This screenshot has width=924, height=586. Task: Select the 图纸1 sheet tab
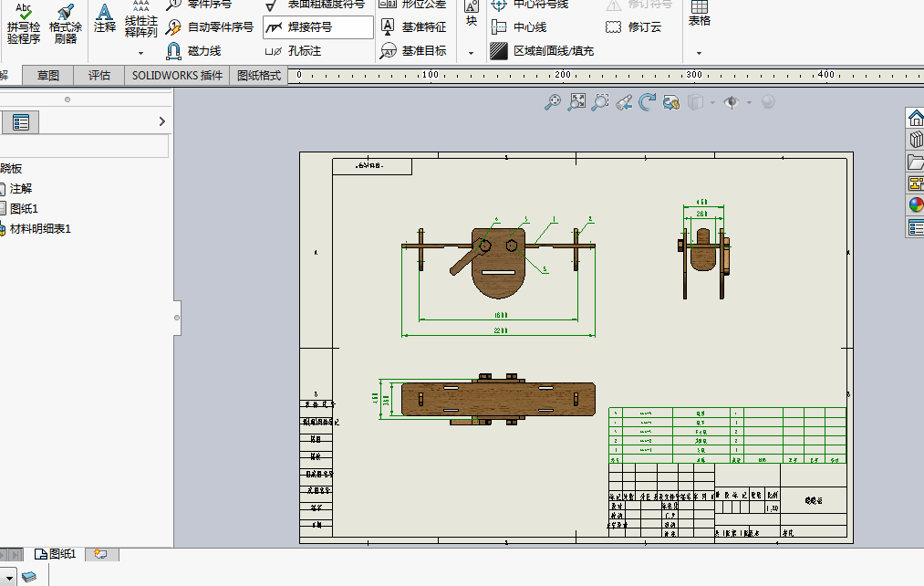[x=56, y=554]
